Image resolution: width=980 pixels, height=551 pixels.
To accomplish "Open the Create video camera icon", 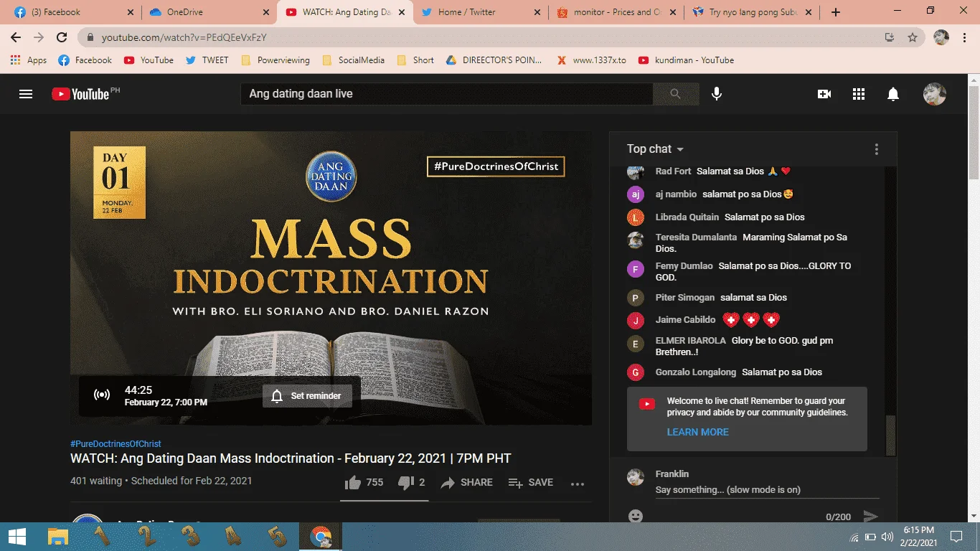I will (x=824, y=94).
